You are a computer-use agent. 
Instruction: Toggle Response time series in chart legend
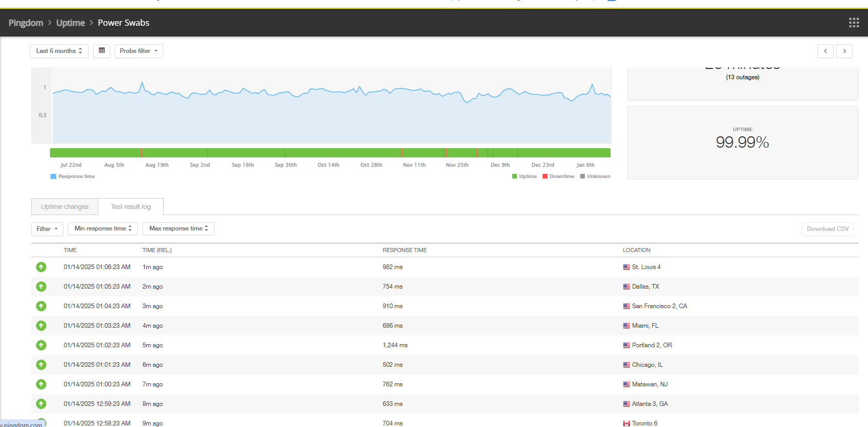(73, 176)
